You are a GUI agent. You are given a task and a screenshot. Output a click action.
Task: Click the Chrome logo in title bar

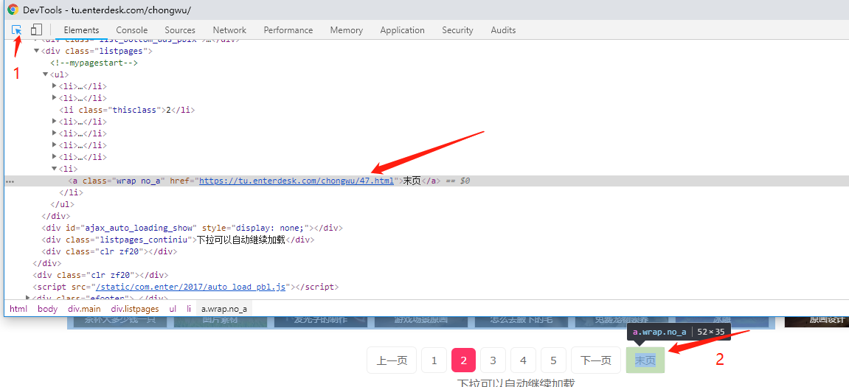[x=12, y=10]
